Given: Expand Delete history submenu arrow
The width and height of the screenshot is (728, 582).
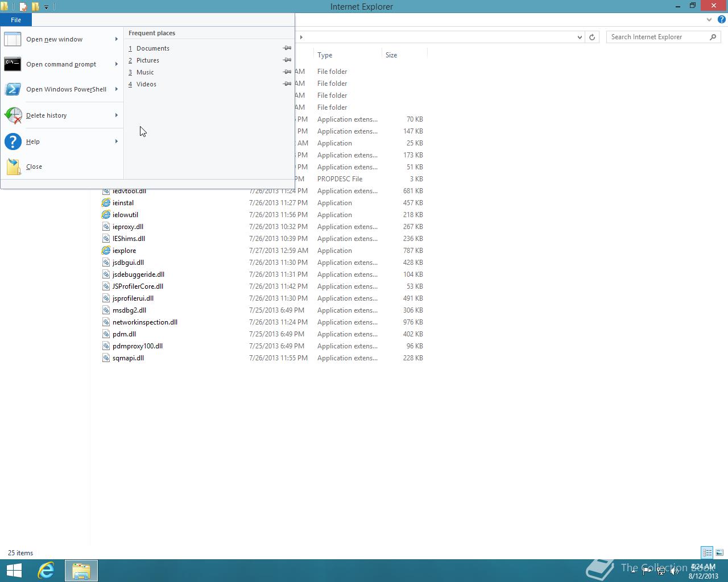Looking at the screenshot, I should [117, 115].
